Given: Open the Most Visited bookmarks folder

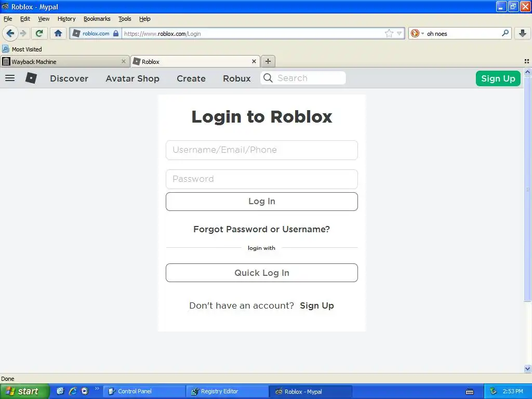Looking at the screenshot, I should [x=22, y=49].
